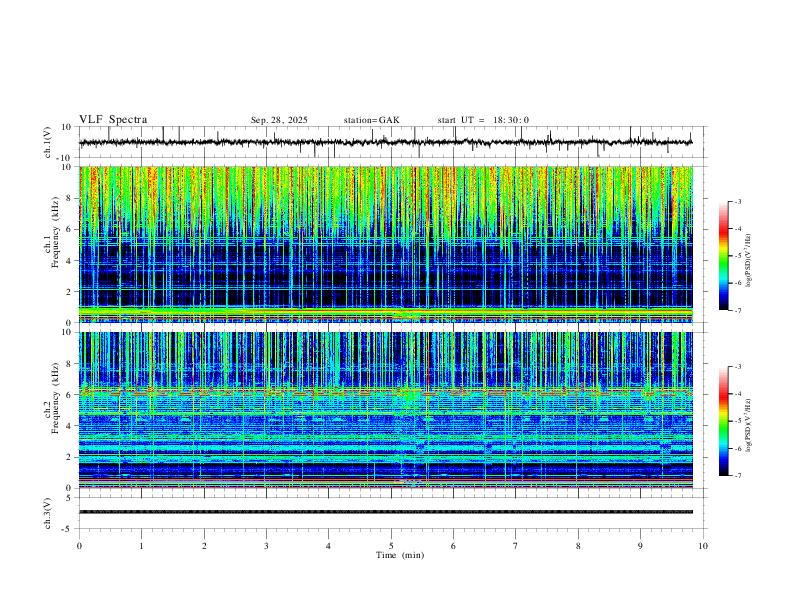This screenshot has width=792, height=612.
Task: Click the lower color scale bar beside ch.2
Action: pos(723,421)
